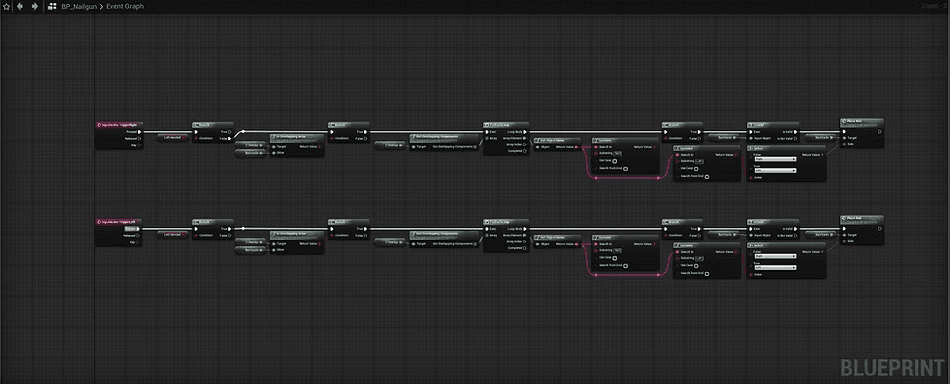Toggle Use Case checkbox, first Contains node, TriggerRight graph

tap(614, 161)
